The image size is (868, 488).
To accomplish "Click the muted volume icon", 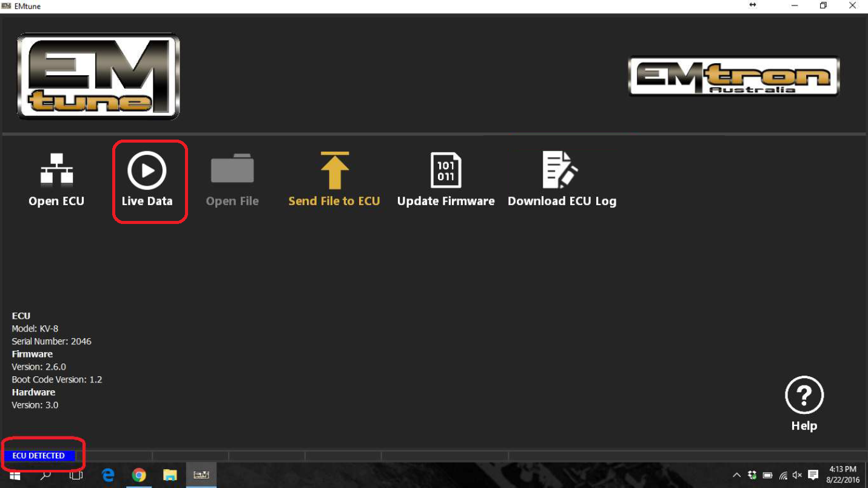I will (797, 475).
